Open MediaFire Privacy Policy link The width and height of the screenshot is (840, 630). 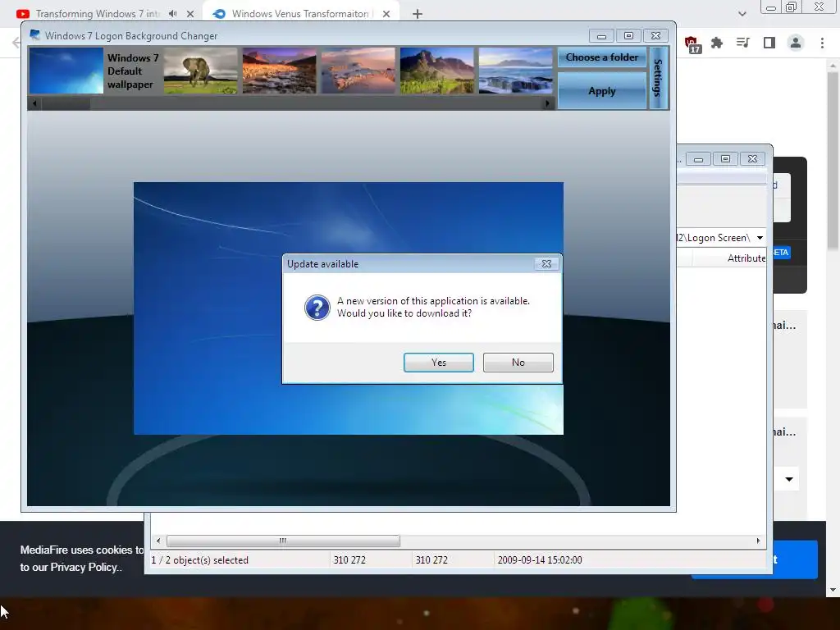point(84,568)
